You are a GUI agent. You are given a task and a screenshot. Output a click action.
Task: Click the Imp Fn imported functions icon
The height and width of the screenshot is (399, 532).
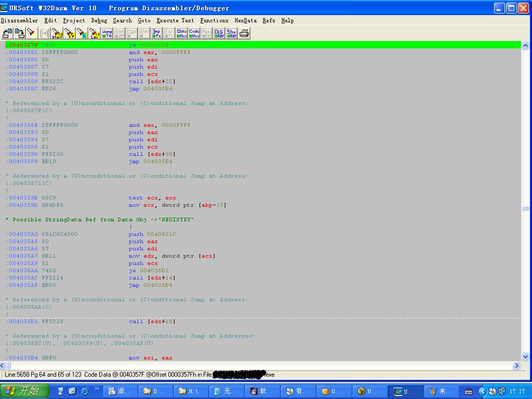click(157, 33)
